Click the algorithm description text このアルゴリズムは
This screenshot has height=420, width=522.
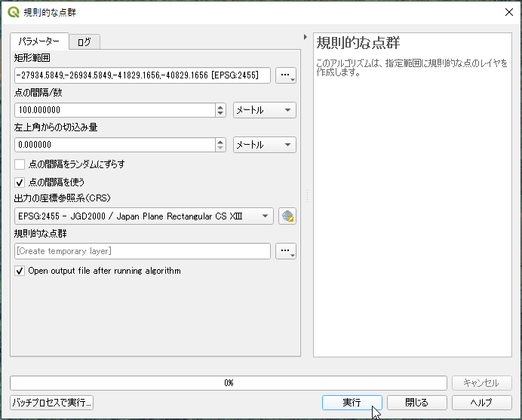tap(412, 67)
